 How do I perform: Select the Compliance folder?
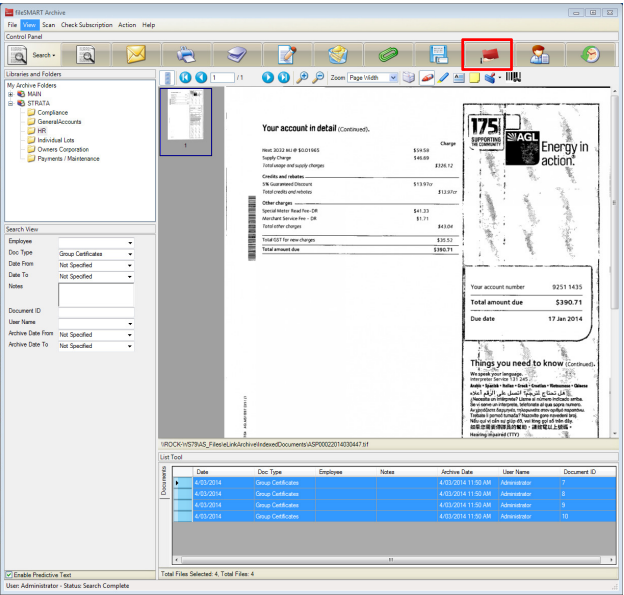[x=53, y=113]
